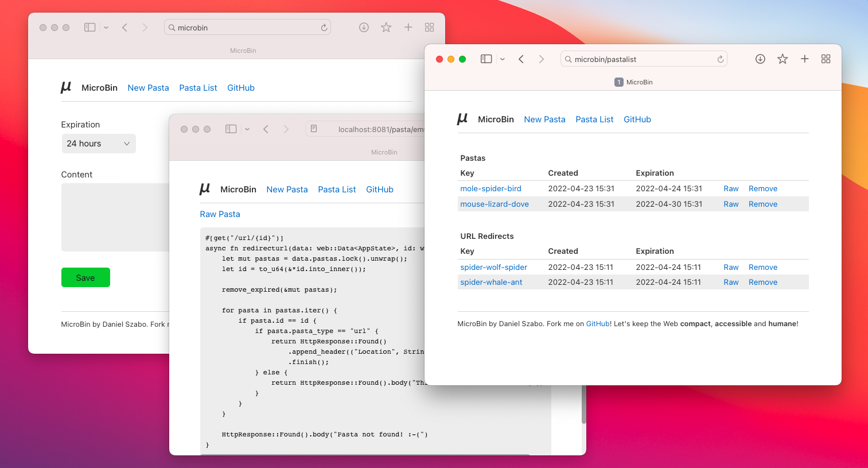Open Pasta List in the localhost:8081 window
The width and height of the screenshot is (868, 468).
(337, 189)
